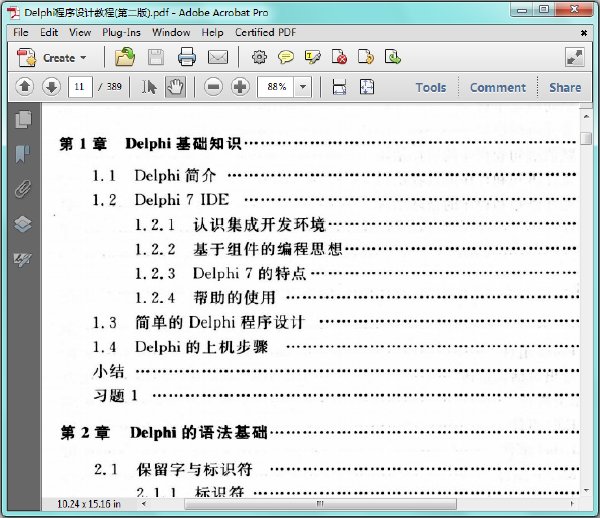
Task: Open the Plug-Ins menu
Action: [x=121, y=33]
